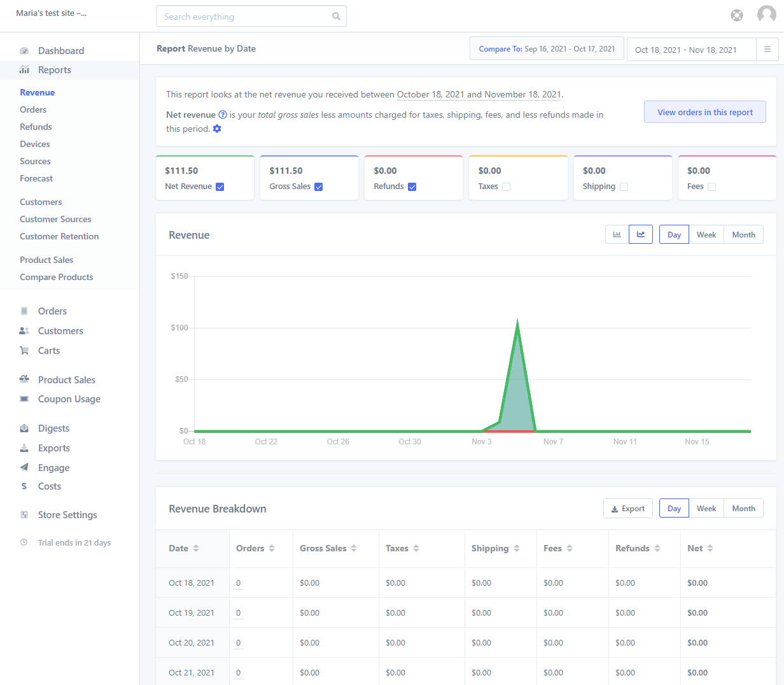Enable the Taxes checkbox

tap(507, 187)
